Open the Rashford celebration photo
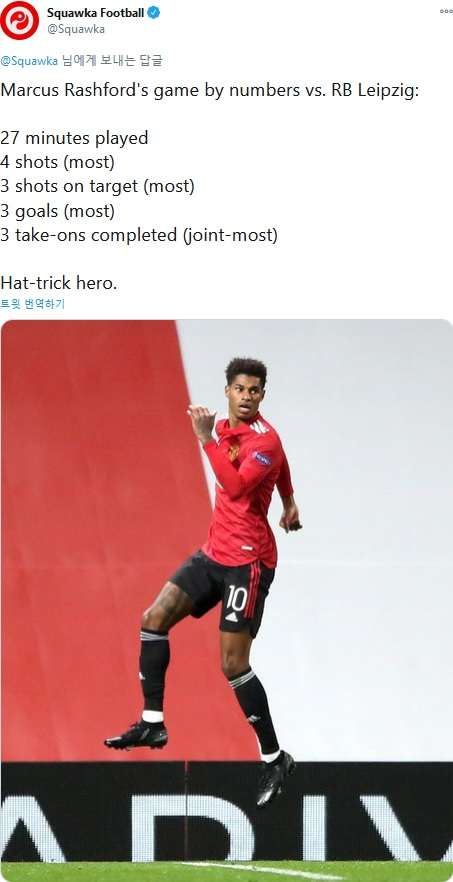Screen dimensions: 453x882 (x=227, y=600)
